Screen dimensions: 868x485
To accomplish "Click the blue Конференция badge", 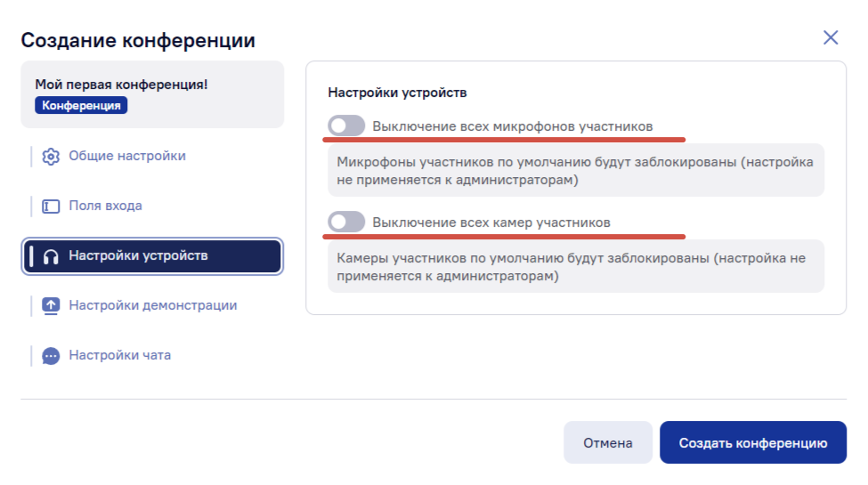I will tap(81, 105).
